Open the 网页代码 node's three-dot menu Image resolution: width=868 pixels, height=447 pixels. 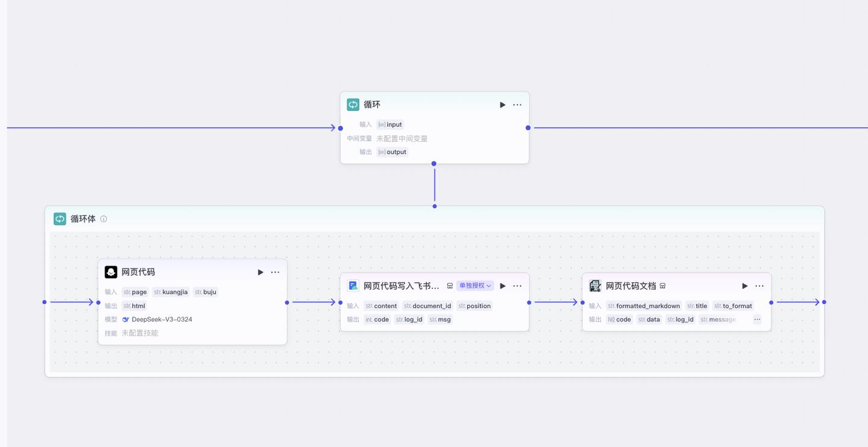coord(275,272)
